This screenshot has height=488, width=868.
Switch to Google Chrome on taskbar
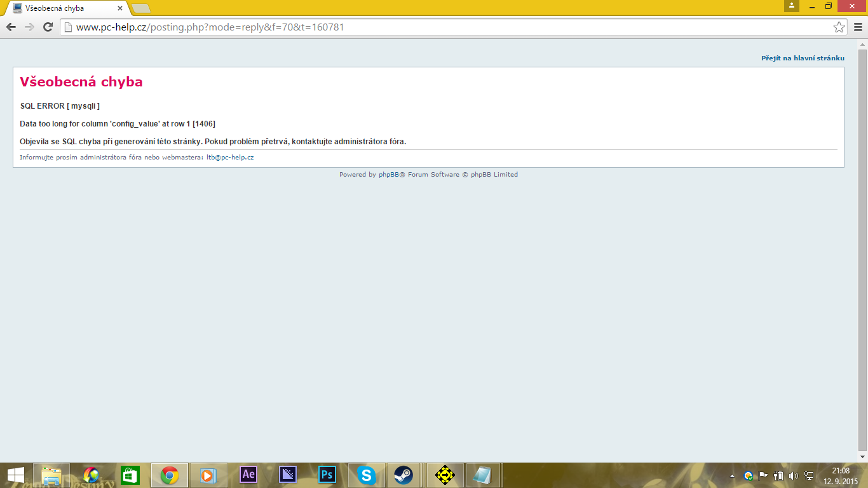(x=170, y=475)
